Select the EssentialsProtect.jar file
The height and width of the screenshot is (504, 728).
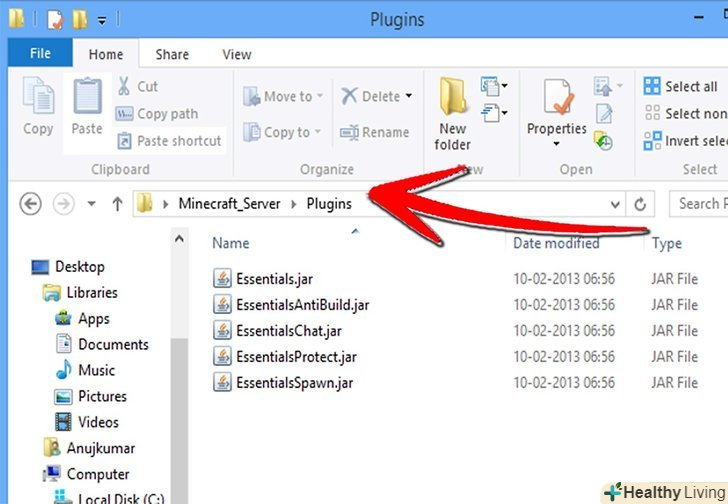[285, 357]
